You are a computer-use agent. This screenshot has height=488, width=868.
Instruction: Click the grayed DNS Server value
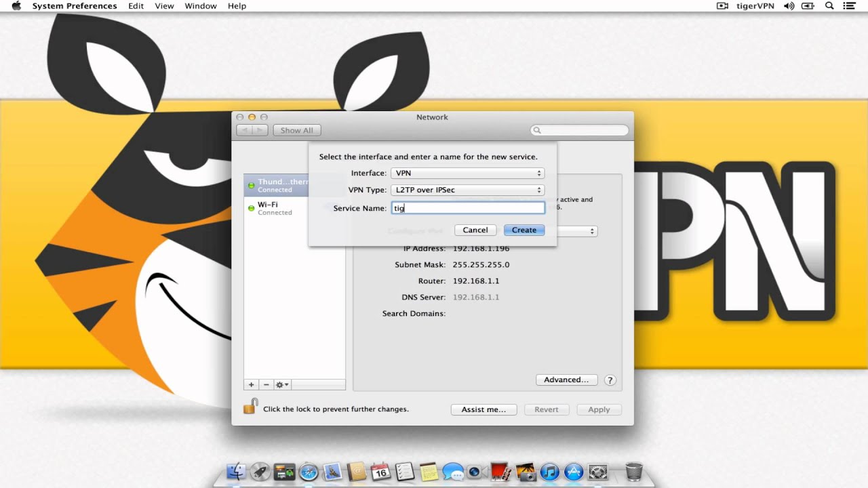tap(476, 298)
